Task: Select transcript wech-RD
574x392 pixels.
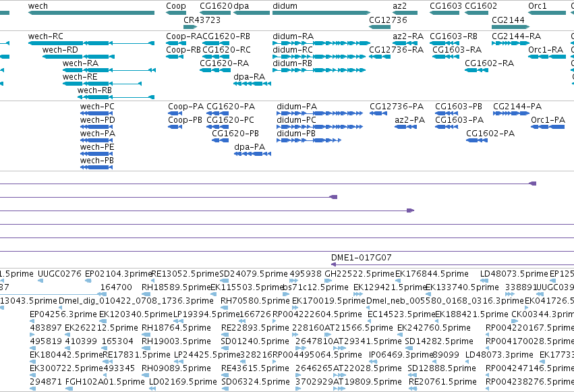Action: 78,57
